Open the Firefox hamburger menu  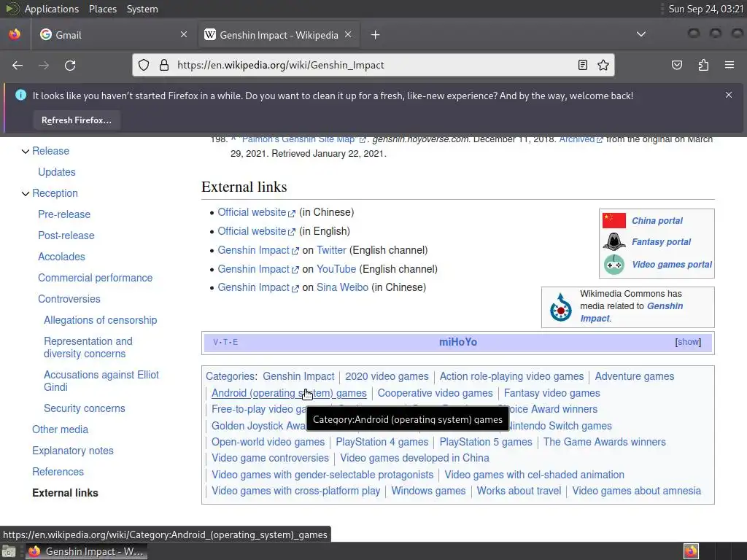729,65
